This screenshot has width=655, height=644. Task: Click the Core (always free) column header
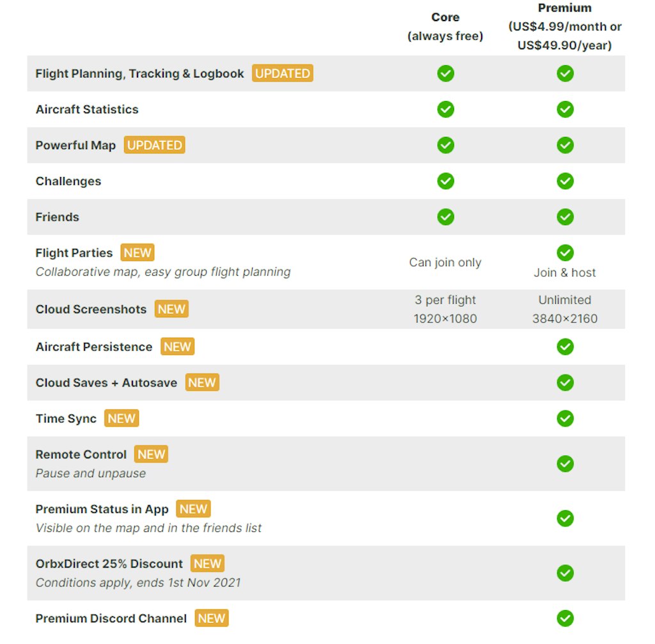point(445,27)
